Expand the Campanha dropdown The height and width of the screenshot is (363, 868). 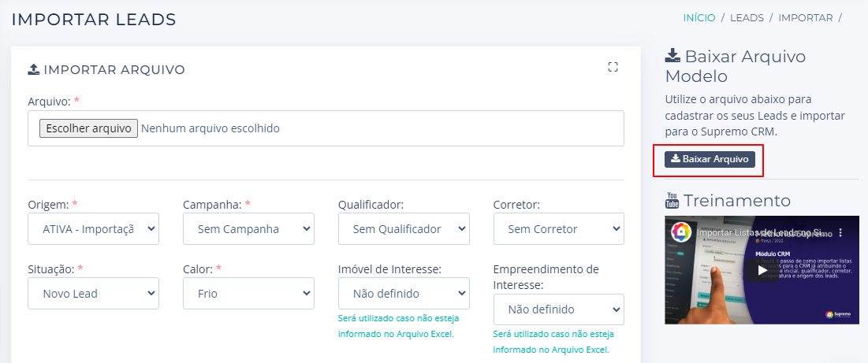click(x=248, y=229)
